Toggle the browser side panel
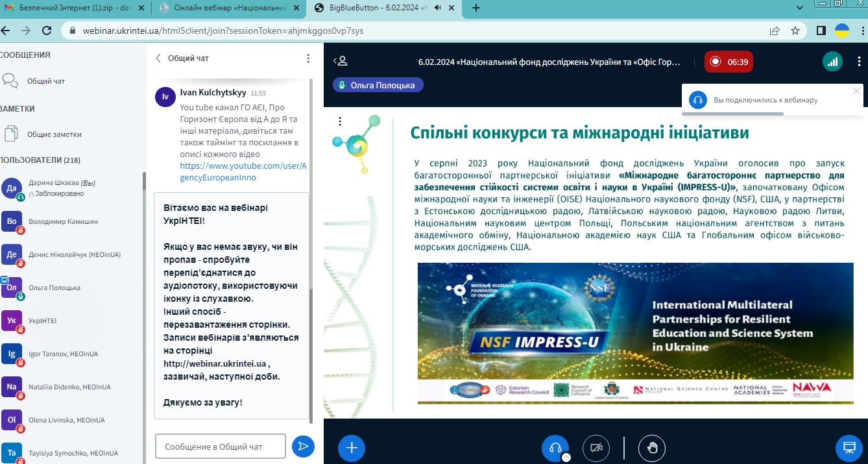The width and height of the screenshot is (868, 464). tap(821, 31)
